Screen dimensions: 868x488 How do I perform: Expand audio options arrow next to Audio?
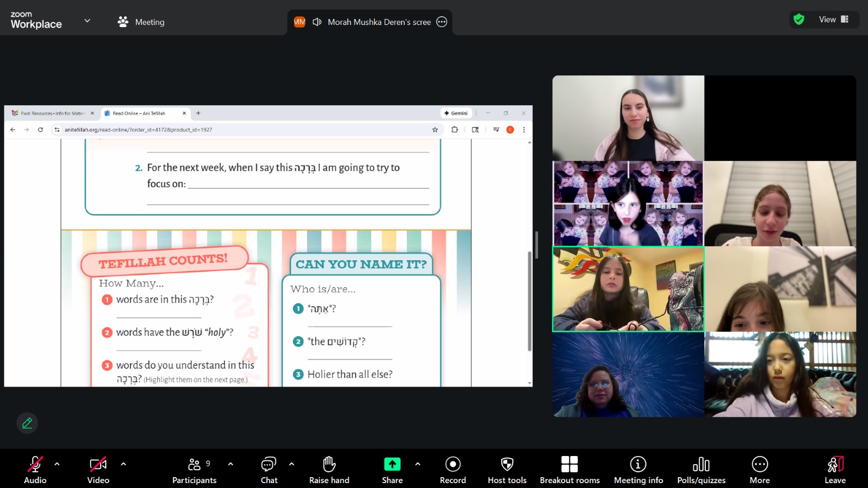(x=57, y=464)
